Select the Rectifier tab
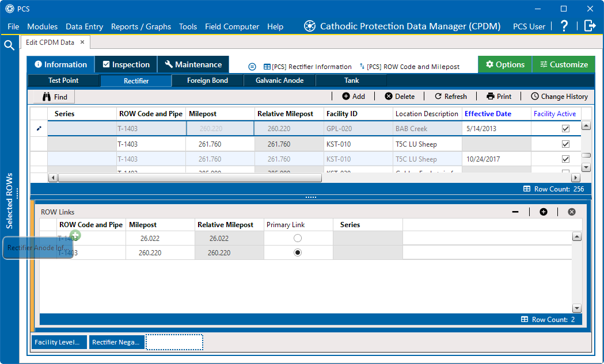The height and width of the screenshot is (364, 604). click(x=136, y=81)
